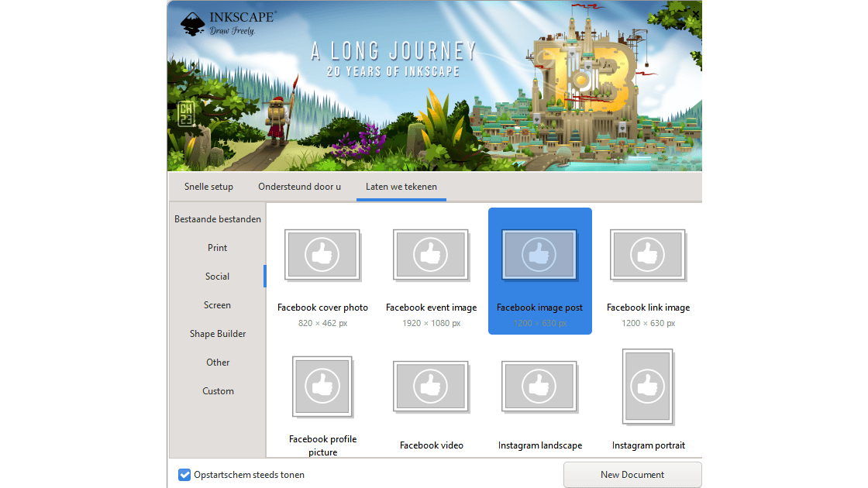Show the Other templates category
868x488 pixels.
(218, 363)
